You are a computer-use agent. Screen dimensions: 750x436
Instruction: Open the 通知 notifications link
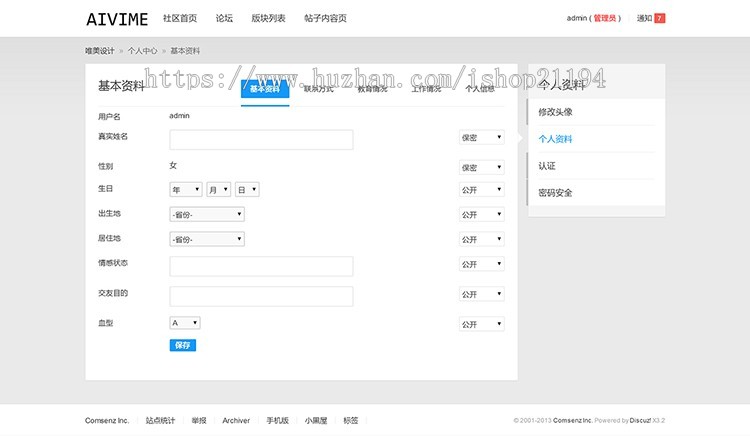(644, 18)
